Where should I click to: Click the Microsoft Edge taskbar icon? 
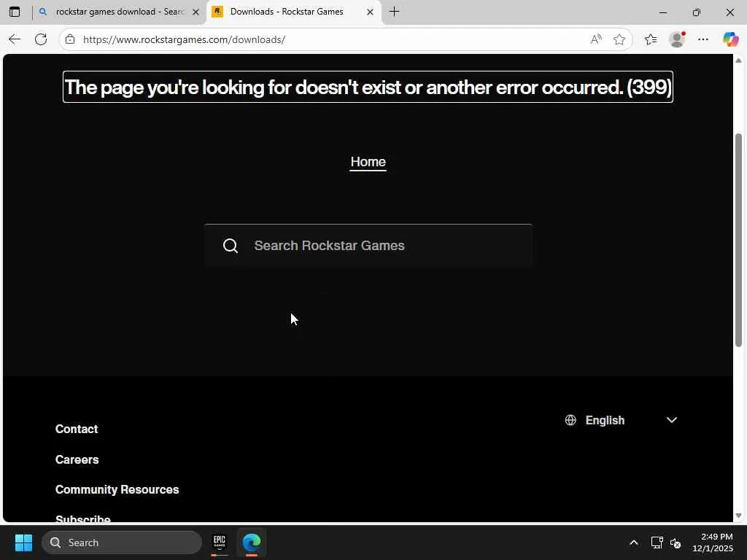(252, 542)
